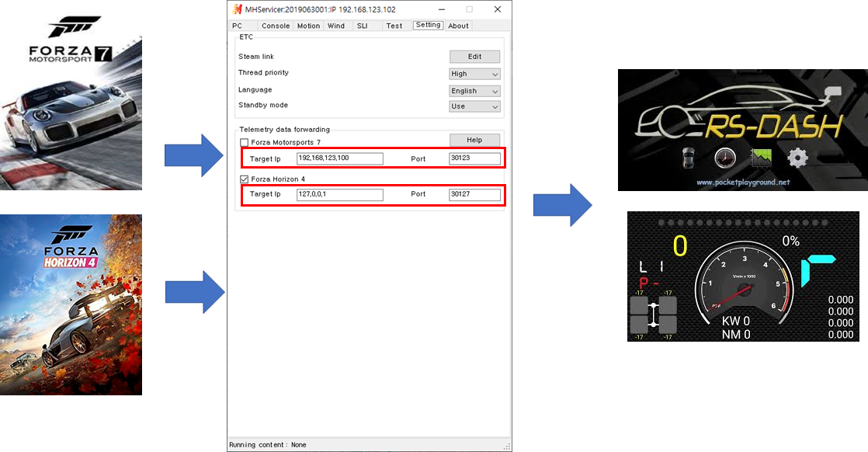
Task: Click the RS-DASH logo banner
Action: 743,130
